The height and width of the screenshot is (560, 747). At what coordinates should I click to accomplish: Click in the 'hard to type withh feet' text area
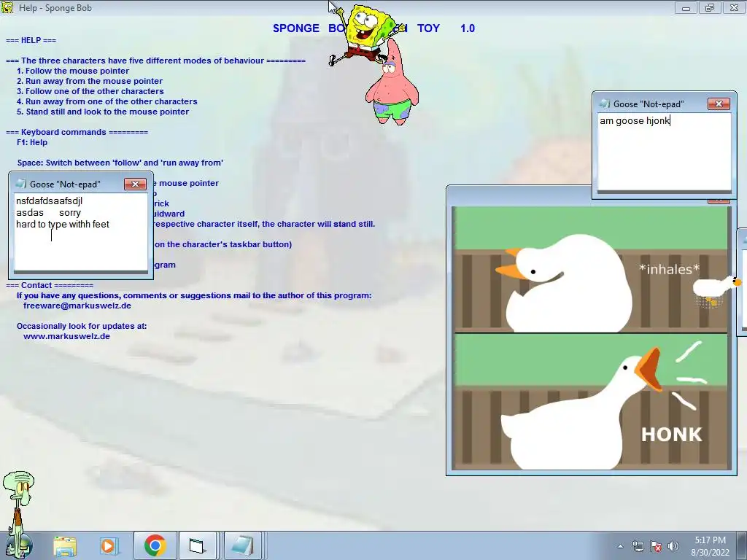(x=80, y=233)
